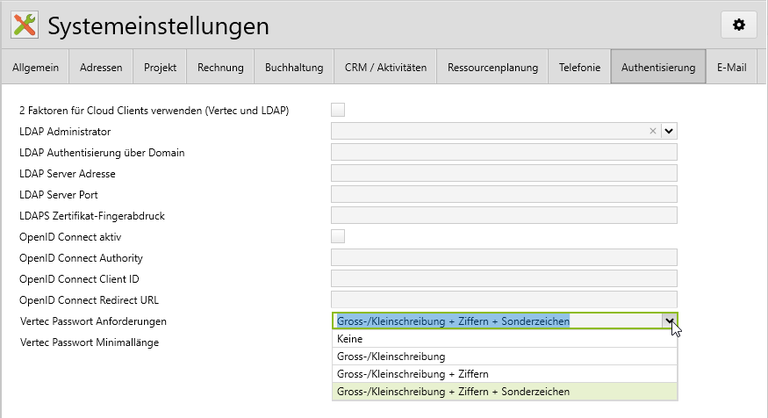Viewport: 768px width, 418px height.
Task: Enable 2 Faktoren für Cloud Clients checkbox
Action: pos(338,110)
